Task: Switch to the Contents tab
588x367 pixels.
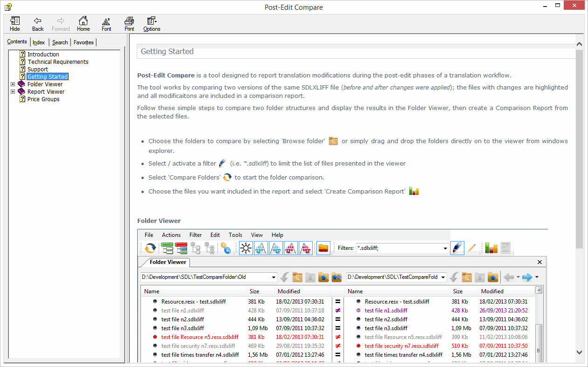Action: click(x=17, y=42)
